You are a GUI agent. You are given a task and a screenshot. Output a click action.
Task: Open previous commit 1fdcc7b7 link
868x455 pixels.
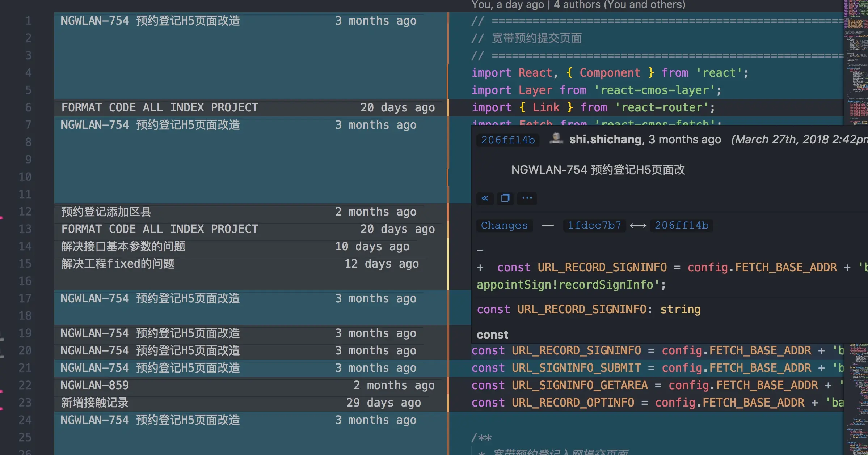pos(594,225)
